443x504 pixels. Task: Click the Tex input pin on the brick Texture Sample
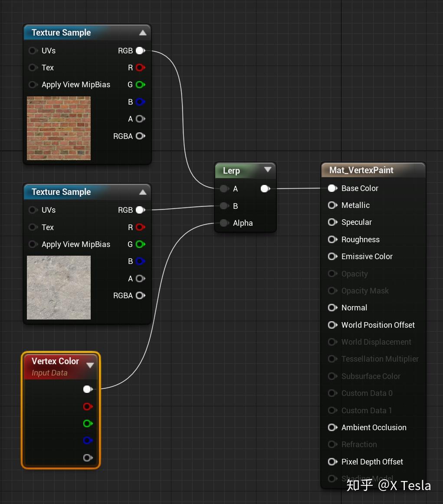pyautogui.click(x=33, y=68)
